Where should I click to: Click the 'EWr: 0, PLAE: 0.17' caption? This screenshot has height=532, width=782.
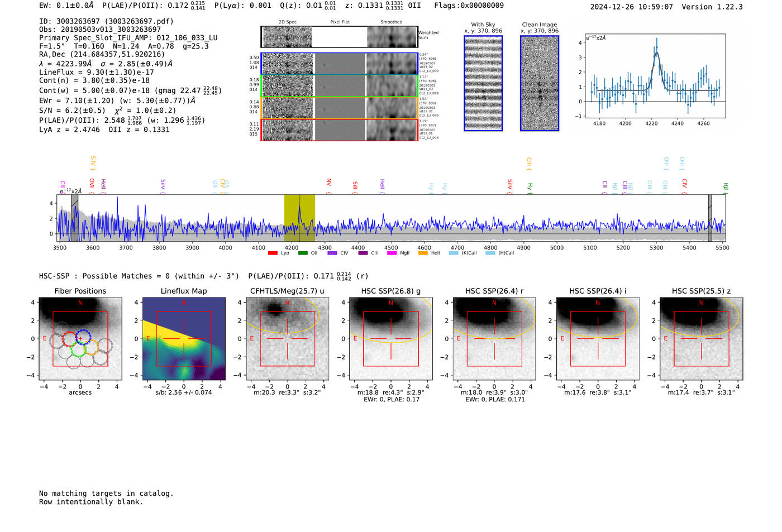coord(391,399)
